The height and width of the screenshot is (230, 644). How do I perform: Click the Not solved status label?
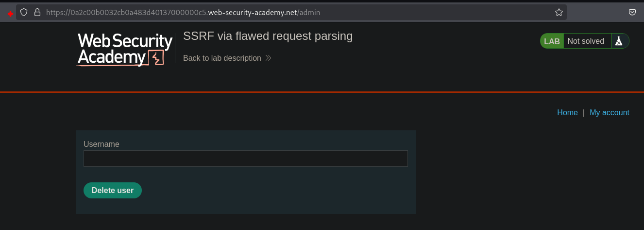click(586, 41)
